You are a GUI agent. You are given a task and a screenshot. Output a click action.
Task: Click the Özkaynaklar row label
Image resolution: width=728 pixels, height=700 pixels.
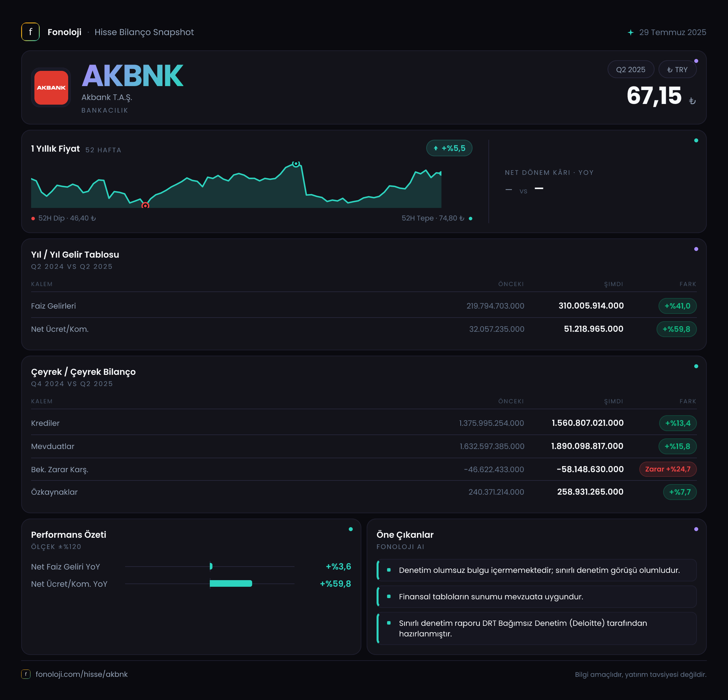coord(54,492)
